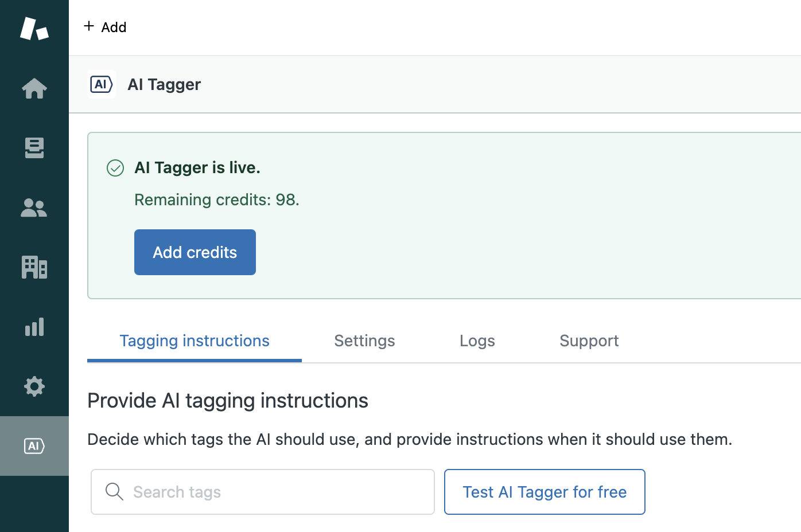Open the Customers people icon
The height and width of the screenshot is (532, 801).
pyautogui.click(x=34, y=208)
